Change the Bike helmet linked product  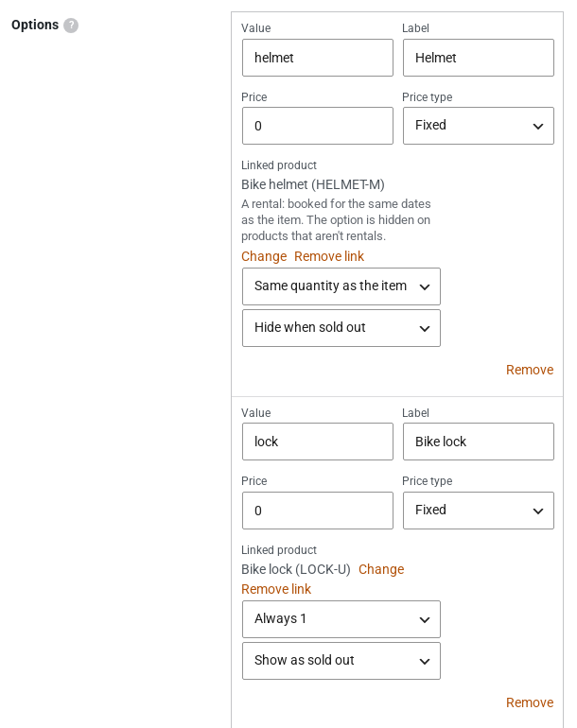pos(264,256)
